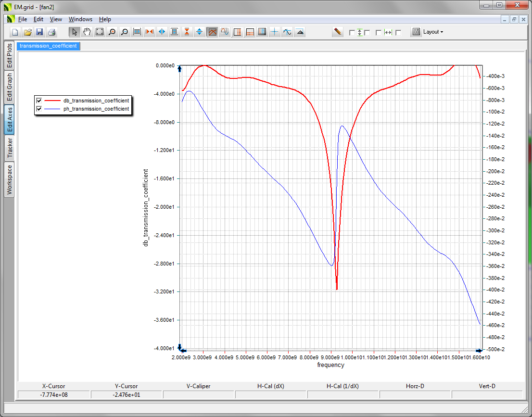Open the View menu
Viewport: 532px width, 417px height.
(56, 19)
